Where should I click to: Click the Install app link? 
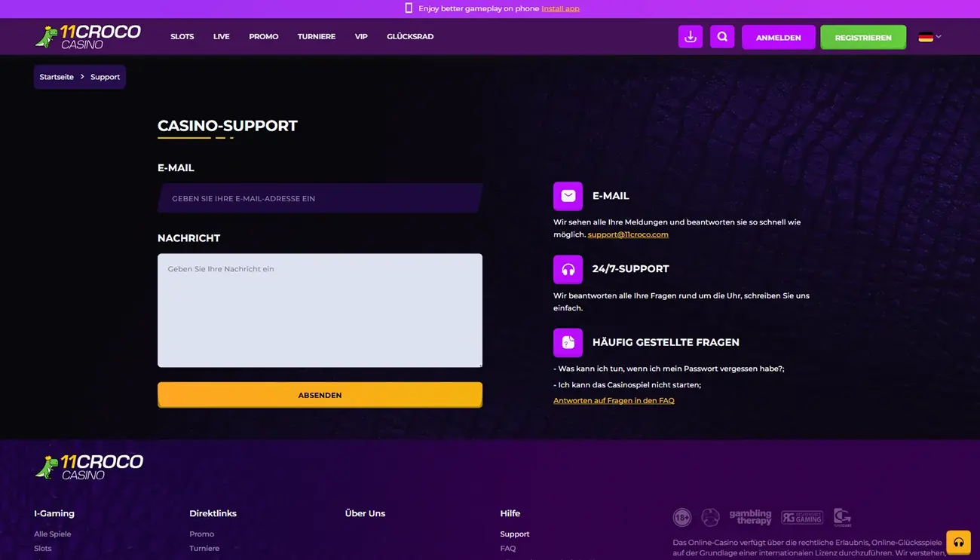[560, 8]
